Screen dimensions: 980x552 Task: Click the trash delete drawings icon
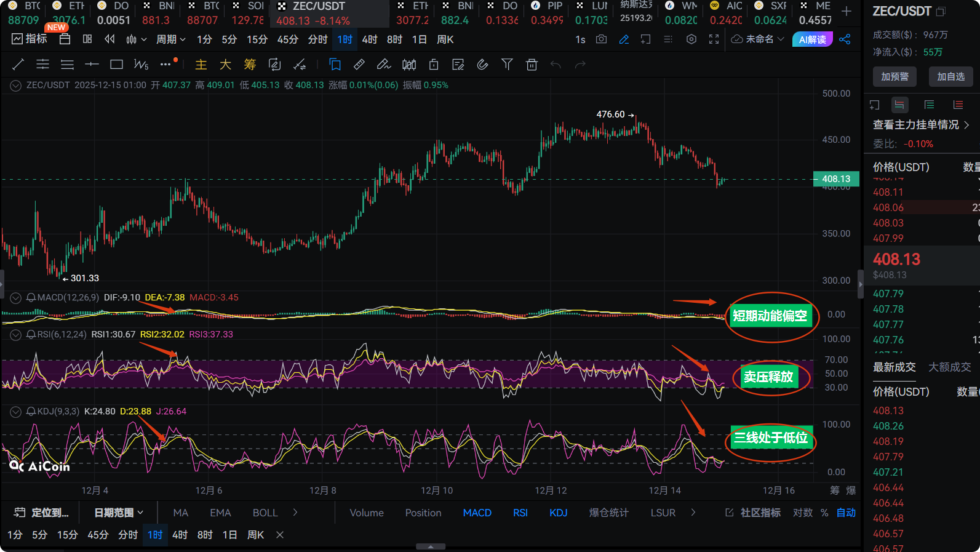coord(532,65)
